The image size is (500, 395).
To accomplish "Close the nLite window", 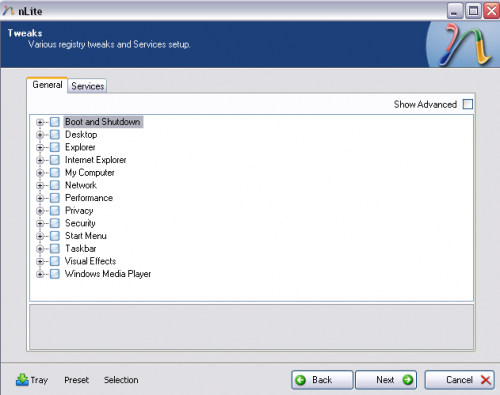I will tap(492, 11).
